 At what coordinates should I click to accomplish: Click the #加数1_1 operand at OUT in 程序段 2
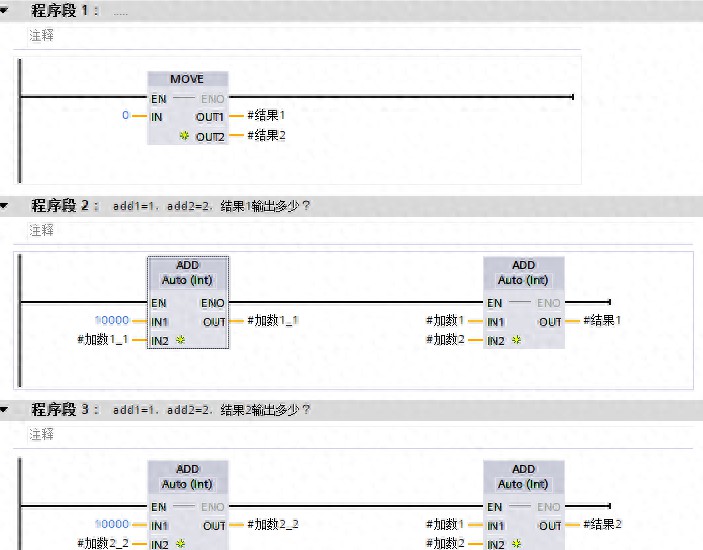[x=274, y=321]
